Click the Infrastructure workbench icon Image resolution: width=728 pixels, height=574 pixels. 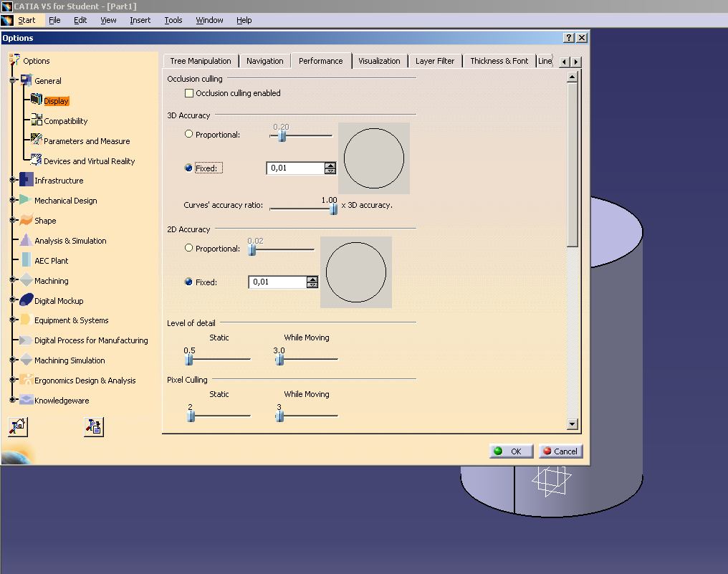(27, 179)
